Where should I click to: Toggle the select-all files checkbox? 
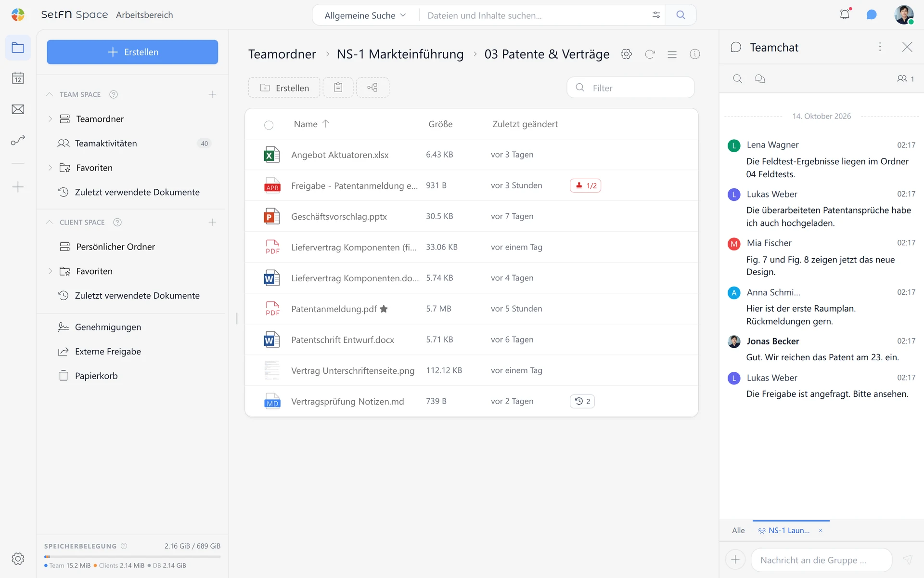click(x=269, y=125)
